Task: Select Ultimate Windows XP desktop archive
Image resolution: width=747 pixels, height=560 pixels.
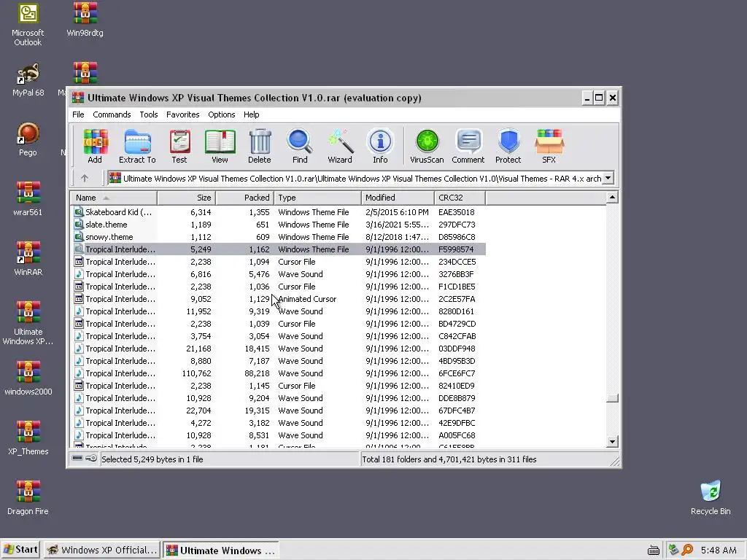Action: [28, 324]
